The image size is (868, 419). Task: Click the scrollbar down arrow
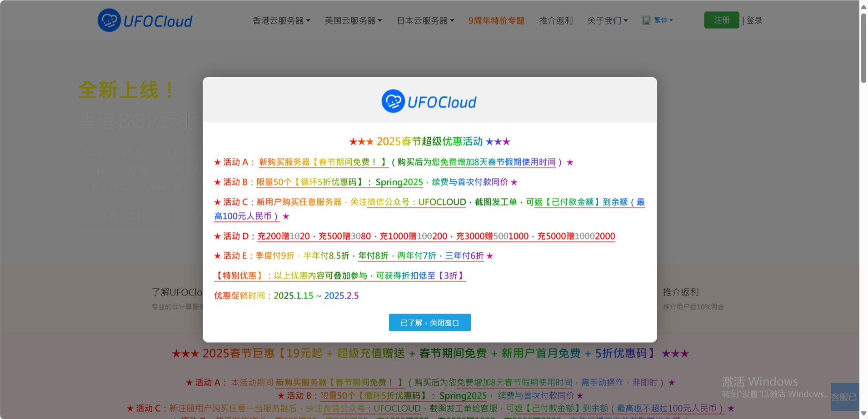click(x=863, y=414)
